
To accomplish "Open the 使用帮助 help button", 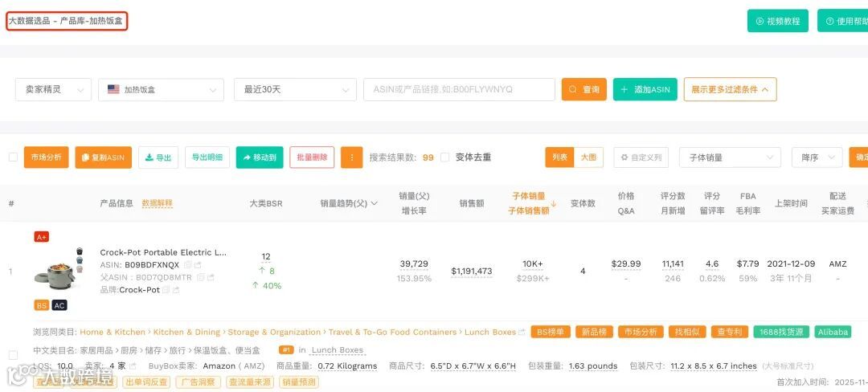I will [x=842, y=21].
